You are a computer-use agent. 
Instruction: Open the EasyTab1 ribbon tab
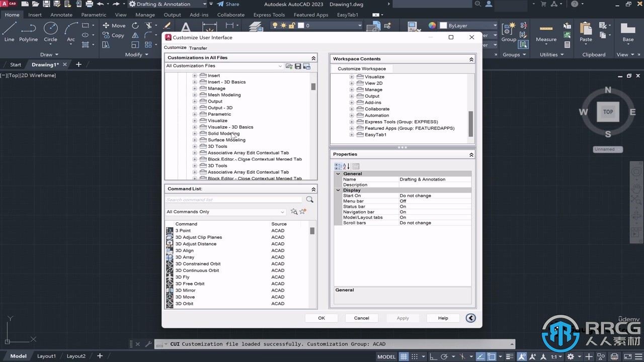click(x=348, y=15)
